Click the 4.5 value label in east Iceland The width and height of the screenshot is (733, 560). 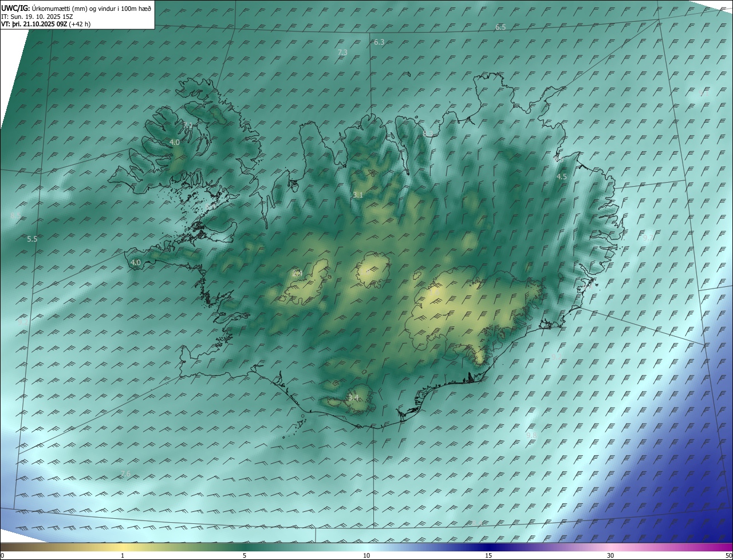(x=562, y=177)
